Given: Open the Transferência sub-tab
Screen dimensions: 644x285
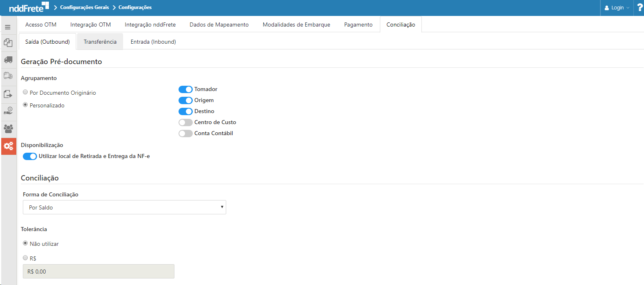Looking at the screenshot, I should click(100, 42).
